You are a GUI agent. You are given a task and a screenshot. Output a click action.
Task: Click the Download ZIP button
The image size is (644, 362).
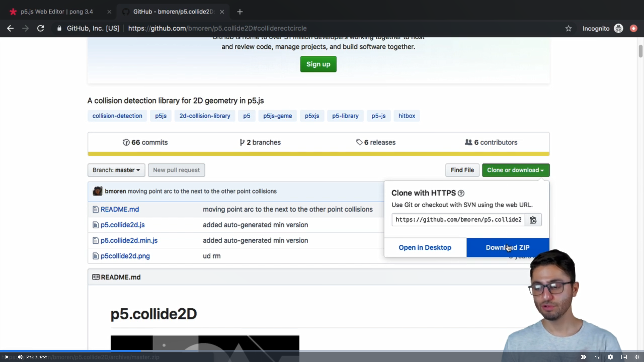tap(507, 248)
